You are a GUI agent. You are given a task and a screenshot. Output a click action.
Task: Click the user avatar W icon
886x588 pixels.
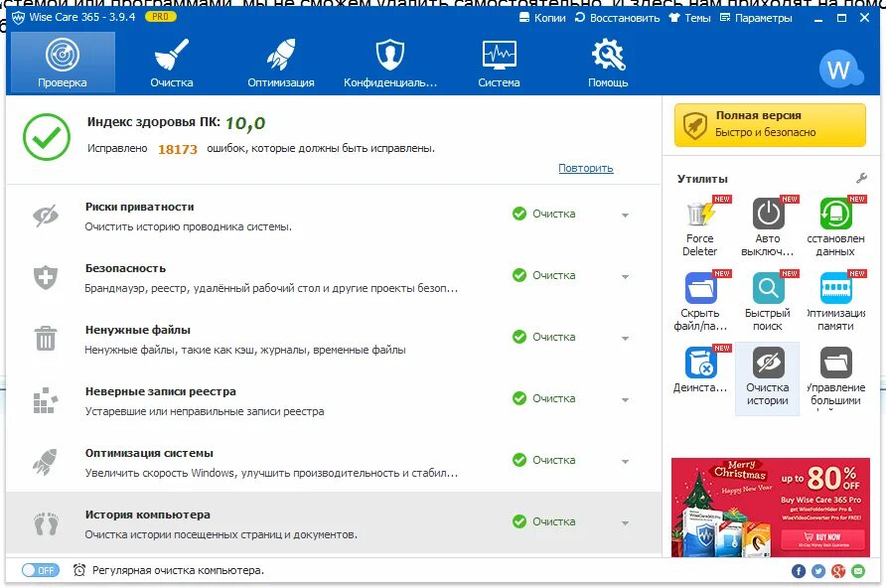click(x=839, y=69)
